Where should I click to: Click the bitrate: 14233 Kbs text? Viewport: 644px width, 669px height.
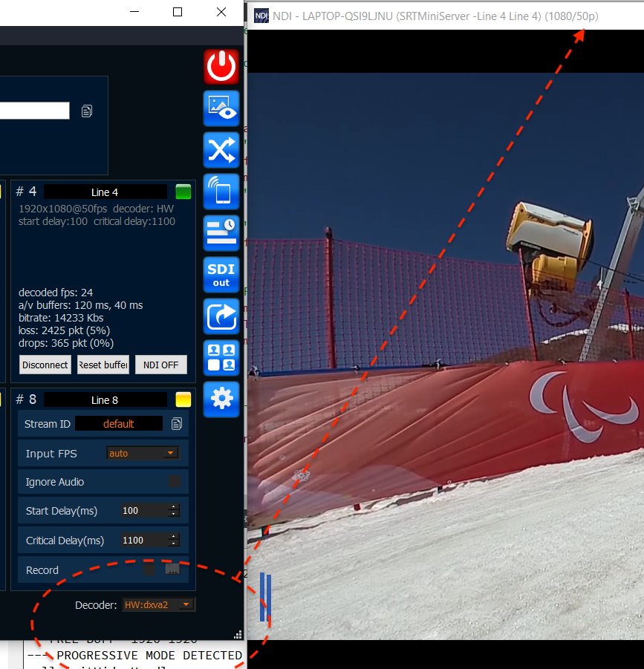[x=61, y=318]
